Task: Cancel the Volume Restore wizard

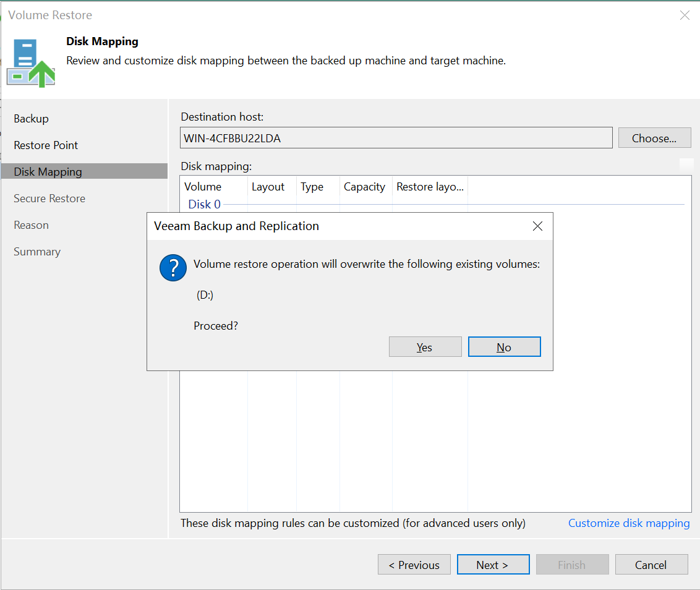Action: click(x=651, y=565)
